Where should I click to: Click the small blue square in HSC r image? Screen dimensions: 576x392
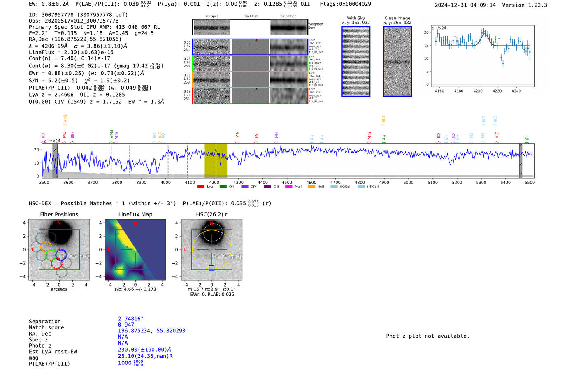tap(211, 268)
